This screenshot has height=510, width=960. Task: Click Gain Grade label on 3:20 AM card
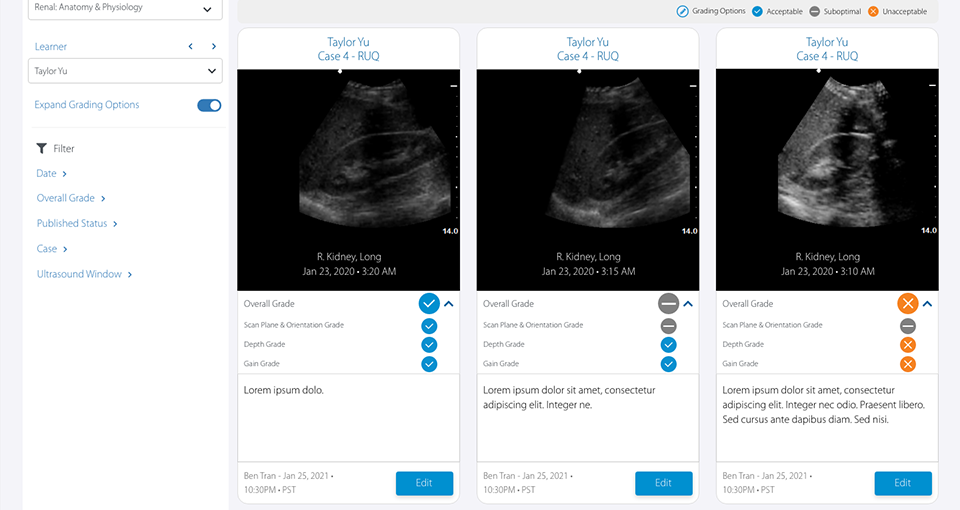click(261, 364)
